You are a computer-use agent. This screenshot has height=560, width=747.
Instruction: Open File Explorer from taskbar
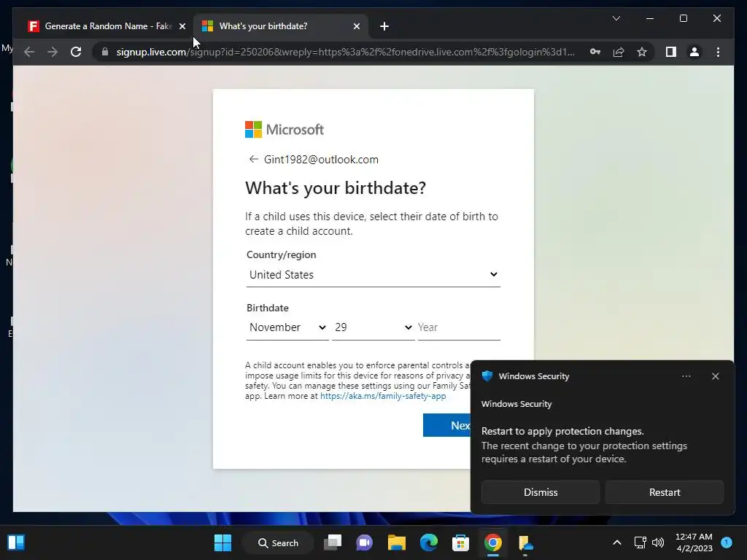click(396, 542)
